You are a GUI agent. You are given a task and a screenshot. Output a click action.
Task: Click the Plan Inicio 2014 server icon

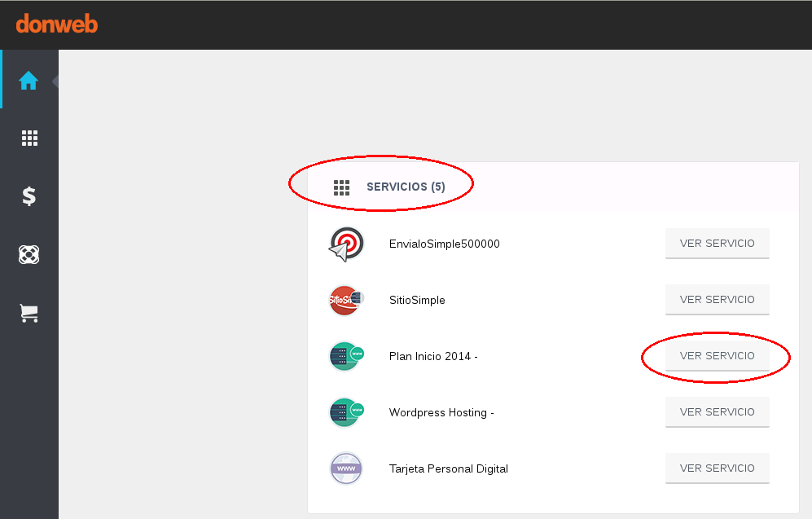tap(346, 356)
